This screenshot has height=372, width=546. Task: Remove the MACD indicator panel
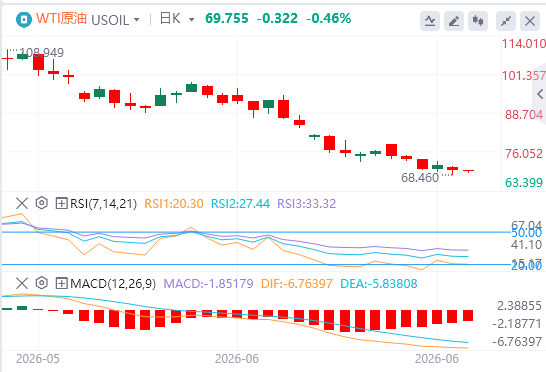[22, 283]
